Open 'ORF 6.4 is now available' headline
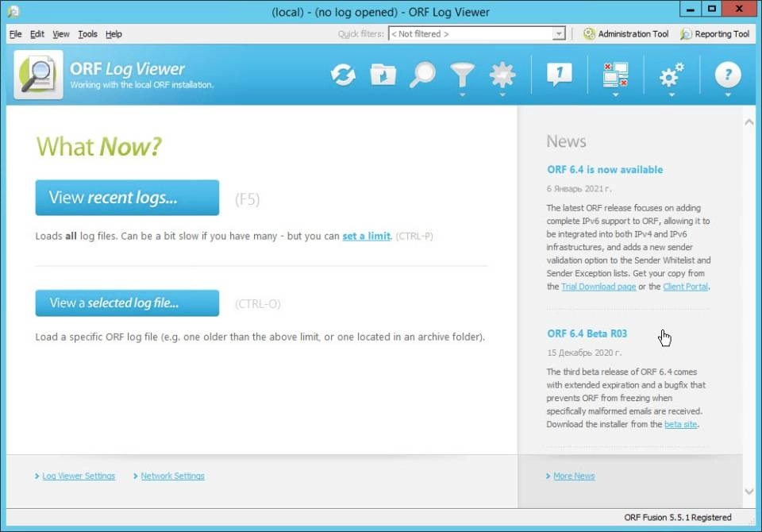Image resolution: width=762 pixels, height=532 pixels. point(605,169)
